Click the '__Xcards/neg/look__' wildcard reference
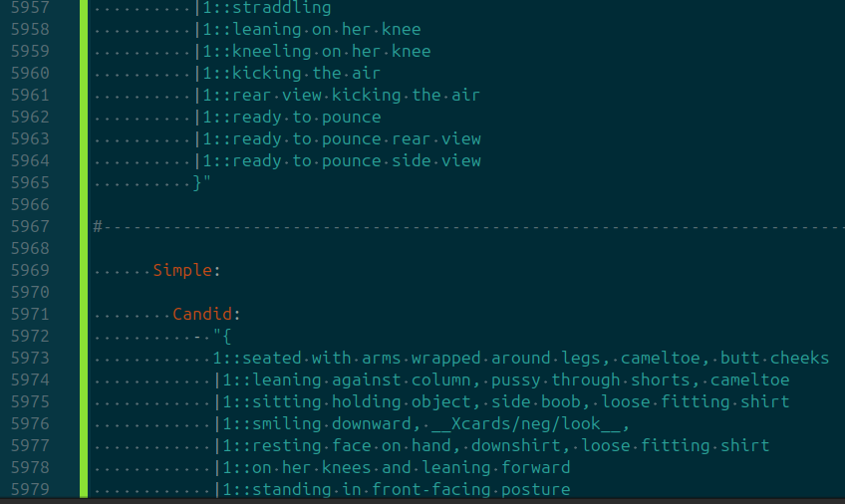 point(530,424)
